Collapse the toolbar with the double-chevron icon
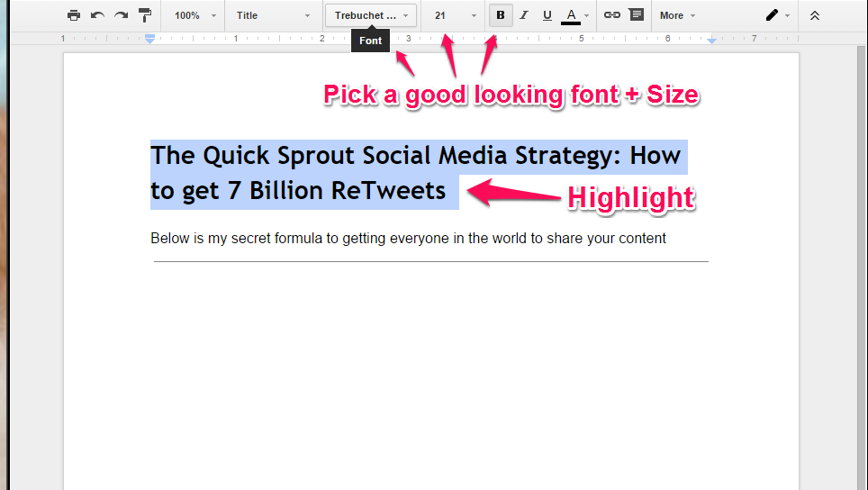The height and width of the screenshot is (490, 868). [814, 15]
